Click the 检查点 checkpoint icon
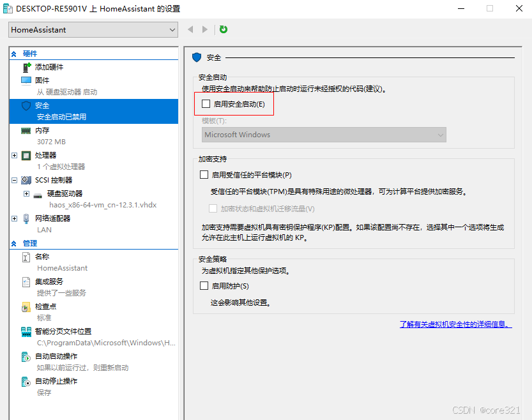Screen dimensions: 532x420 coord(26,307)
